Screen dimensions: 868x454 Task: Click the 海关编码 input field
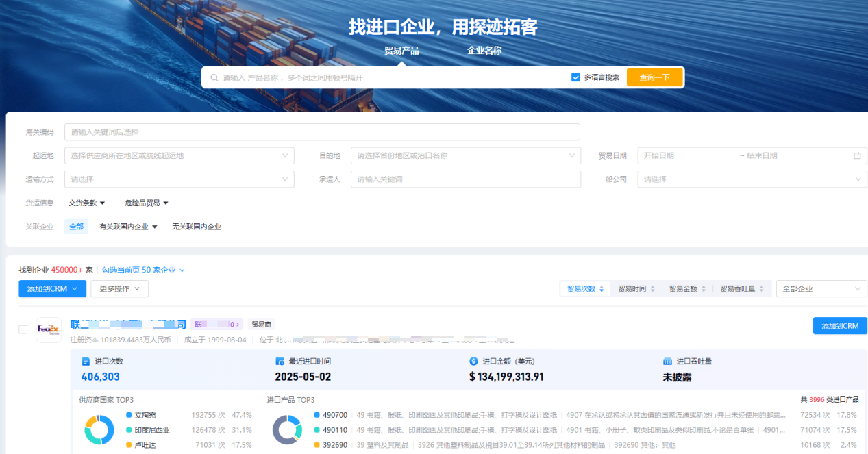(x=322, y=132)
